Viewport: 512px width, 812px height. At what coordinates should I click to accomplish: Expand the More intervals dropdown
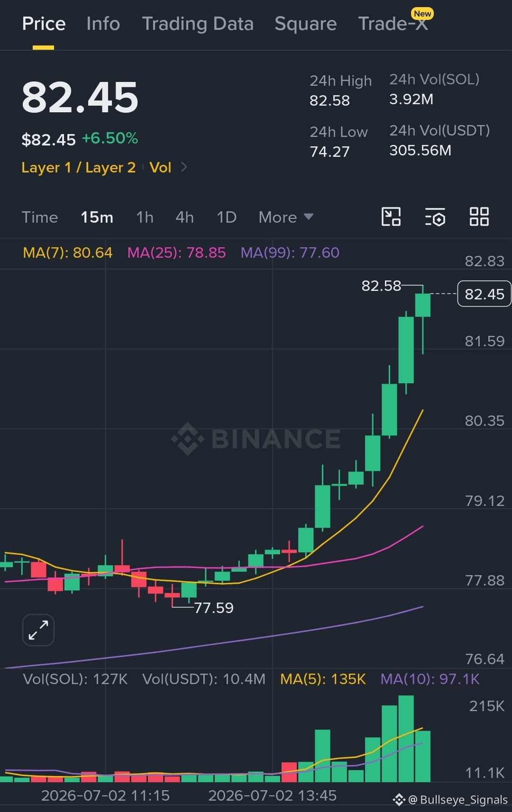[x=286, y=217]
